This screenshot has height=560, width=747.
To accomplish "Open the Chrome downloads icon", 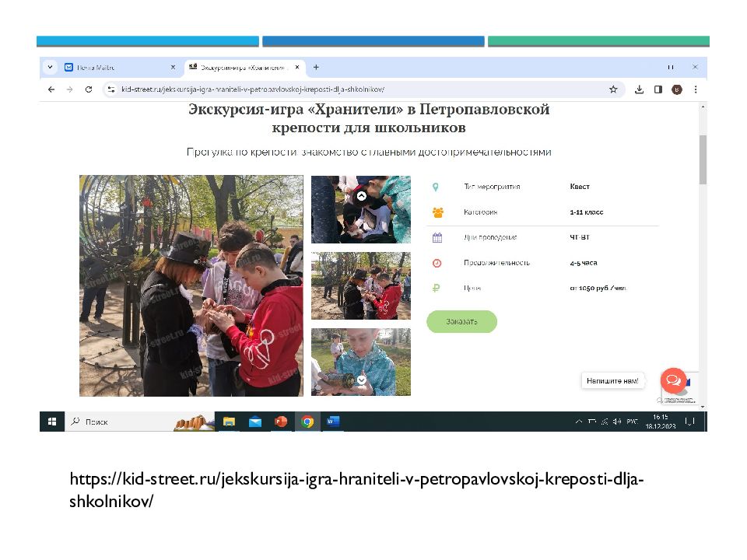I will [x=639, y=89].
